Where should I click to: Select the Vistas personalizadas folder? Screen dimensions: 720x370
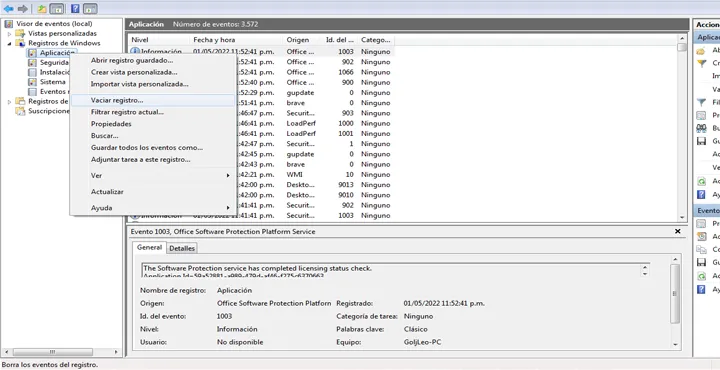(x=62, y=34)
